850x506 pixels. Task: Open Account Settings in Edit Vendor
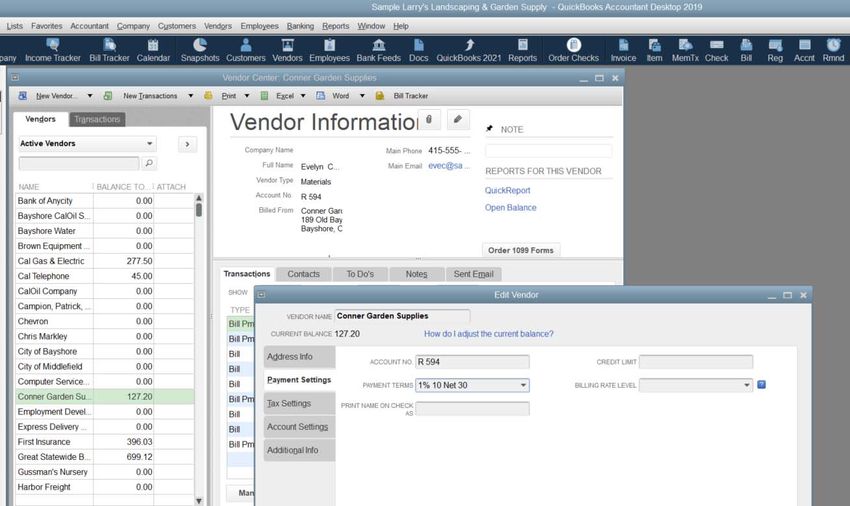[x=300, y=427]
